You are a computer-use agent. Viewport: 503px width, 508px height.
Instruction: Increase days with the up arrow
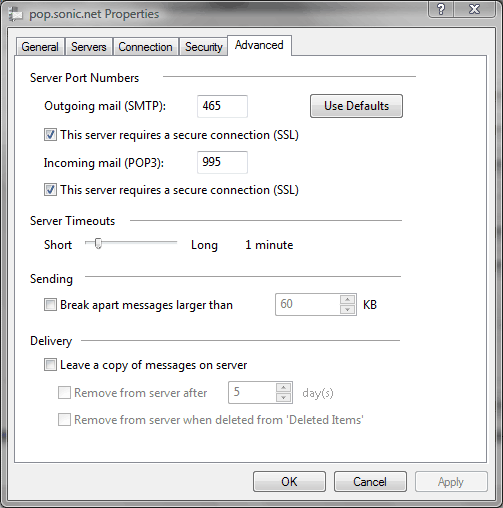coord(283,387)
